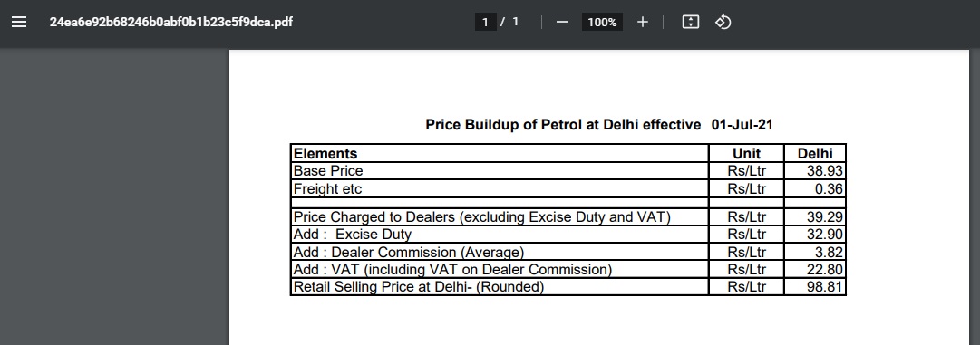This screenshot has height=345, width=980.
Task: Select the 100% zoom level field
Action: tap(602, 22)
